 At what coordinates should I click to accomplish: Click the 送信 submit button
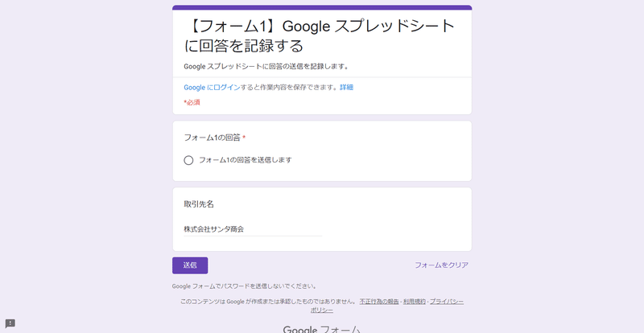pos(190,265)
